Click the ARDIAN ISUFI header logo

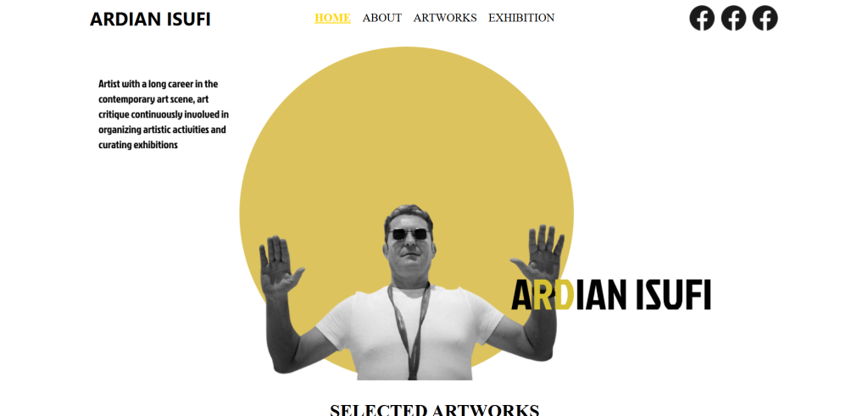(x=150, y=19)
